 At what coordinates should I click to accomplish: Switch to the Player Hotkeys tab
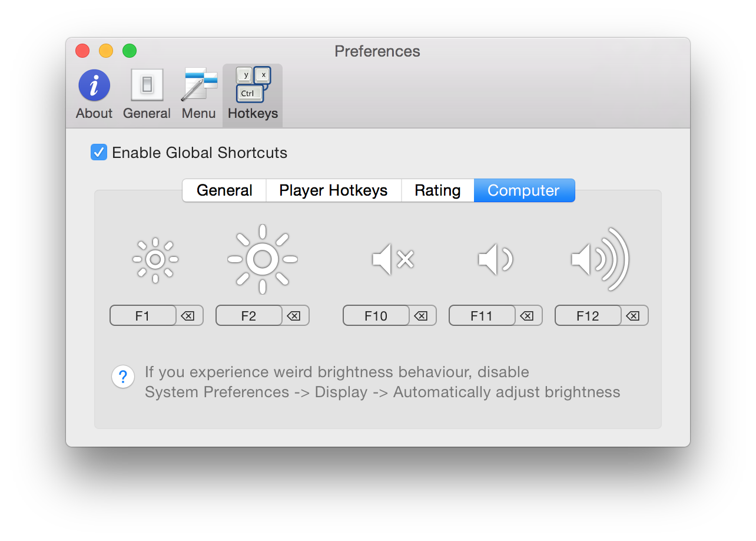point(333,190)
